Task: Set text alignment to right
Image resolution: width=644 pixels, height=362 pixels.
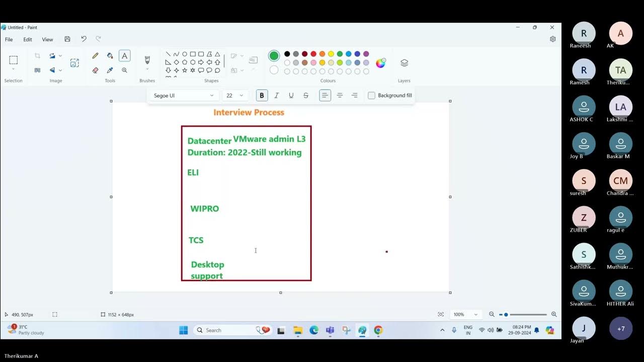Action: pos(355,96)
